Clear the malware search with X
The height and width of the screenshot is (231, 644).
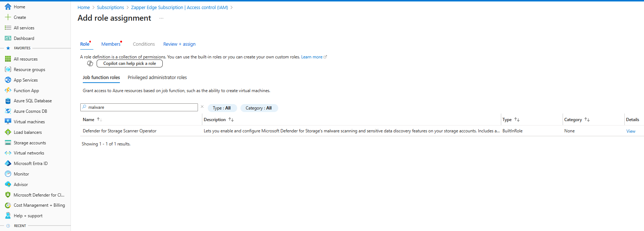coord(202,107)
